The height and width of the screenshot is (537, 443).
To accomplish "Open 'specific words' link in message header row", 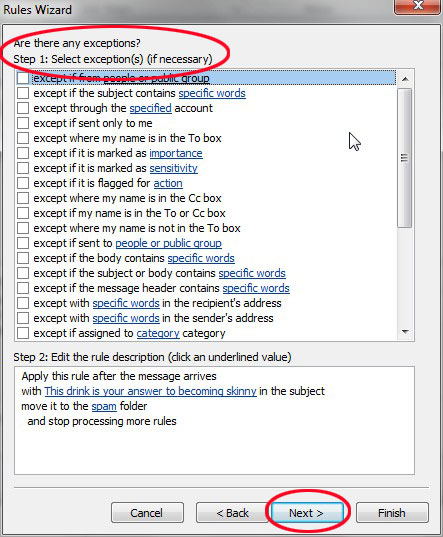I will [x=256, y=288].
